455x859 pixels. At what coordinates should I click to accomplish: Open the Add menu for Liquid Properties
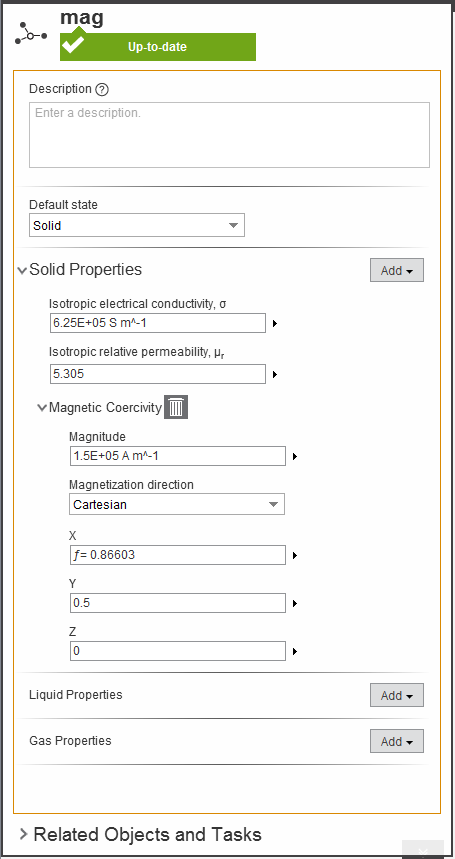point(397,695)
